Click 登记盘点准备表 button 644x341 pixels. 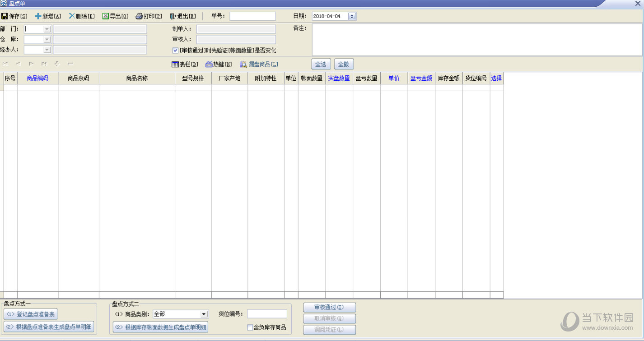point(31,314)
